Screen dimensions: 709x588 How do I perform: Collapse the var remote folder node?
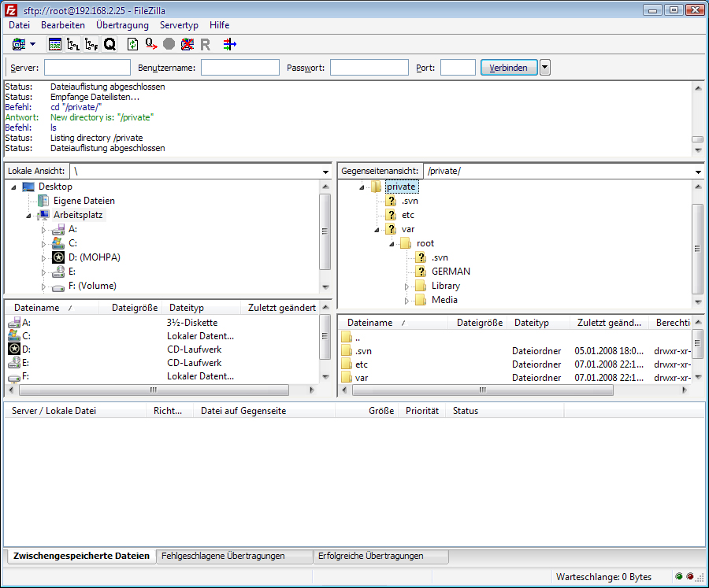coord(377,230)
